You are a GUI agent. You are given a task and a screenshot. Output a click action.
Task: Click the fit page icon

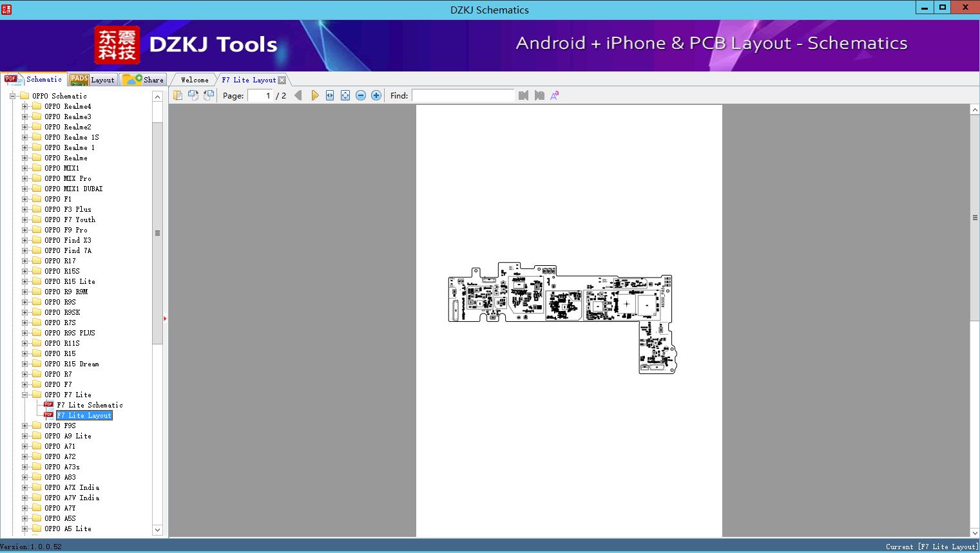point(345,95)
